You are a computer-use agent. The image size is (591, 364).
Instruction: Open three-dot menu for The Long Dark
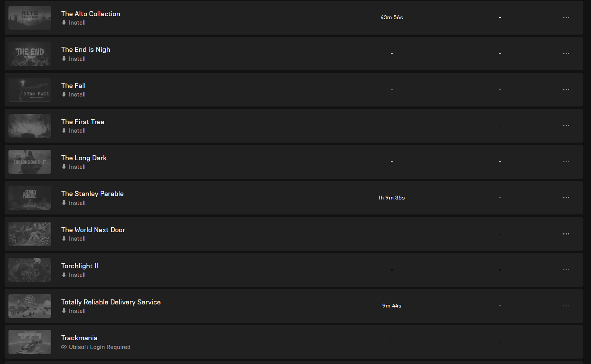[566, 162]
